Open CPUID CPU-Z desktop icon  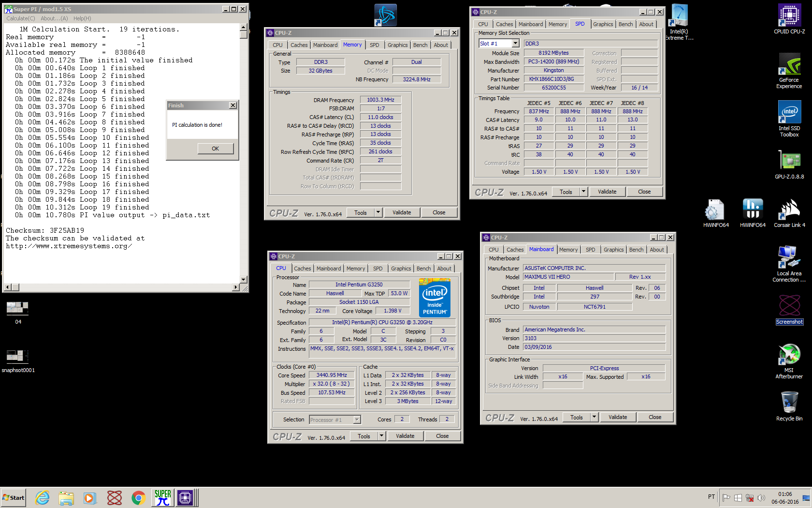[789, 19]
